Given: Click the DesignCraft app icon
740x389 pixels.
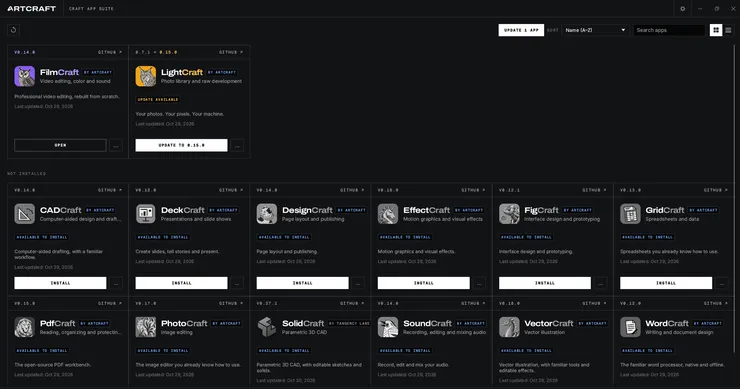Looking at the screenshot, I should (267, 214).
